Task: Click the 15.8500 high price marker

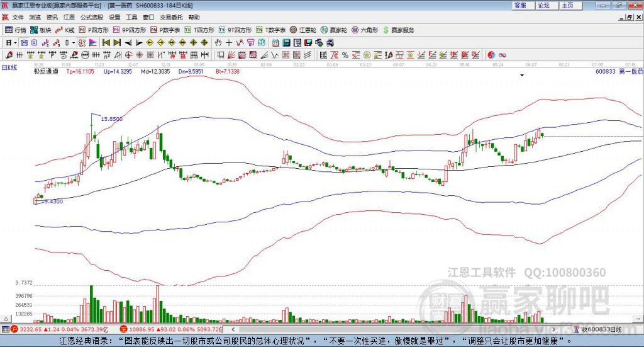Action: point(112,119)
